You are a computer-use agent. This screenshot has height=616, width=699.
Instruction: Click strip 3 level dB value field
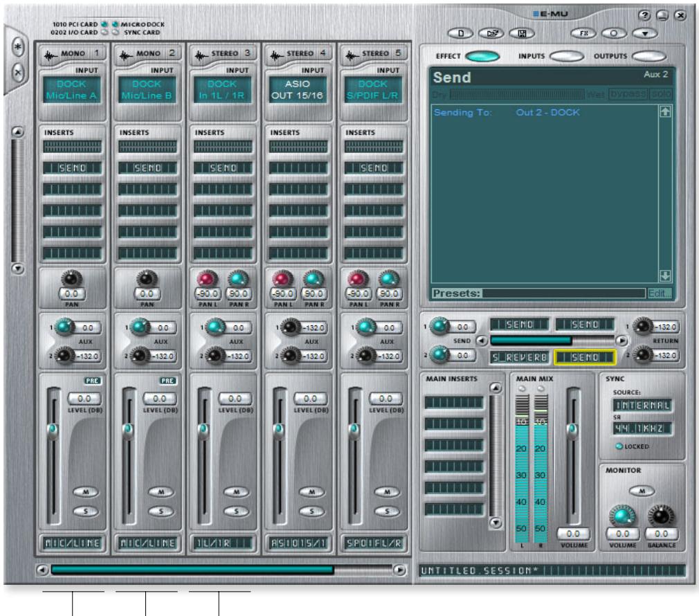point(235,399)
